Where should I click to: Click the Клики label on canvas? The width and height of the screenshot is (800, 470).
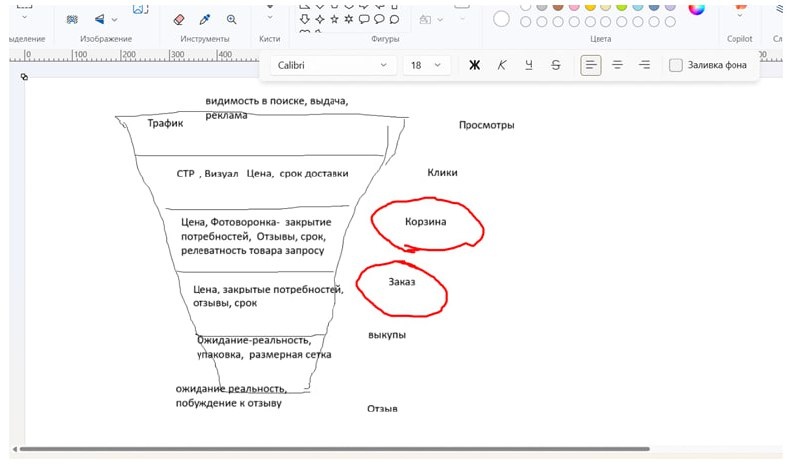[442, 172]
